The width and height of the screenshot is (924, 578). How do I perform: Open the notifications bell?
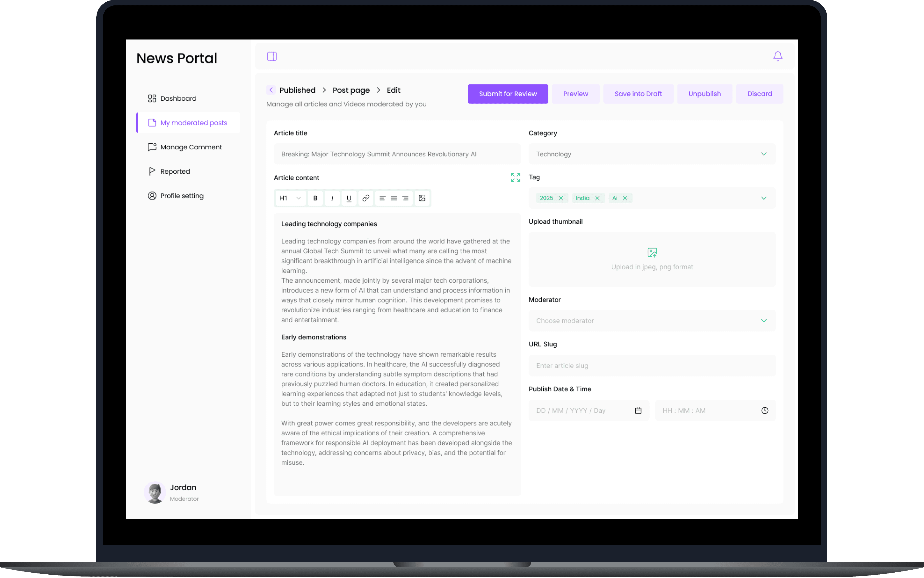(x=777, y=57)
